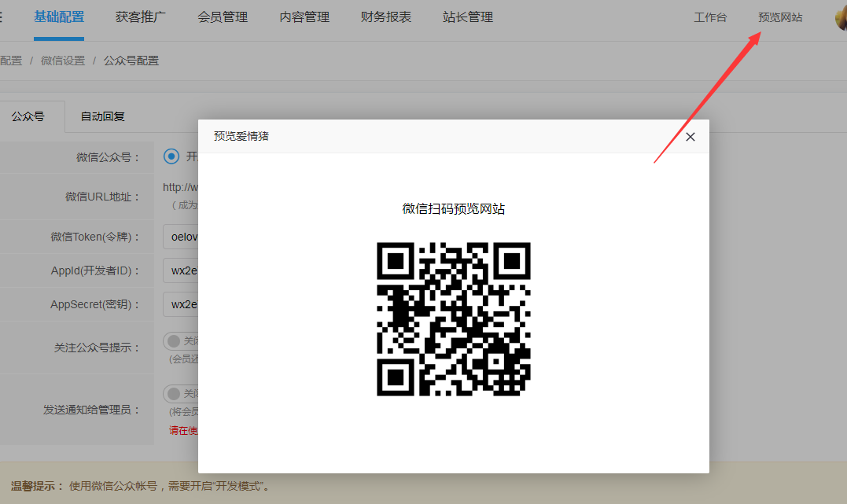The image size is (847, 504).
Task: Focus the AppId(开发者ID) input field
Action: point(181,270)
